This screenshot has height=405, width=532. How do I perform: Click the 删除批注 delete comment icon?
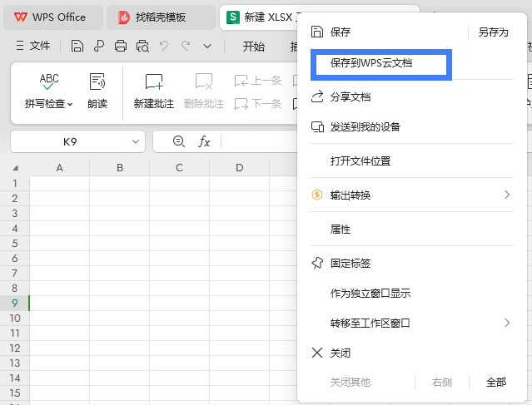[204, 82]
